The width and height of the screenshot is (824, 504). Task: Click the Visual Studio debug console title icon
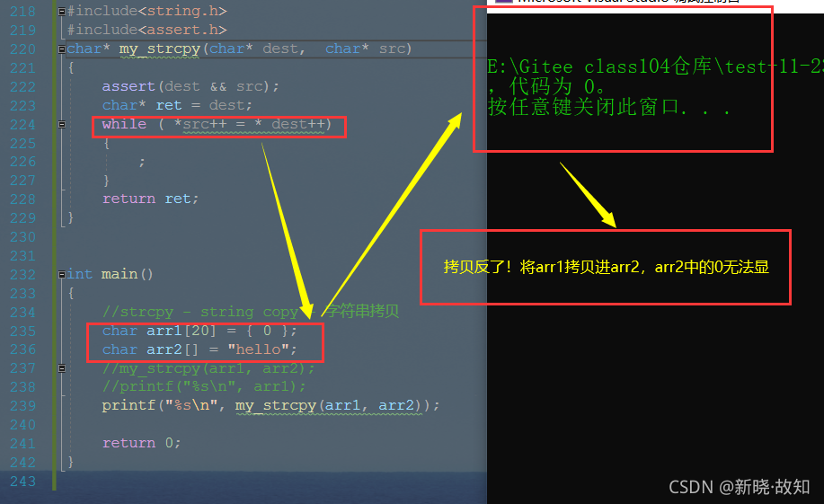tap(503, 2)
